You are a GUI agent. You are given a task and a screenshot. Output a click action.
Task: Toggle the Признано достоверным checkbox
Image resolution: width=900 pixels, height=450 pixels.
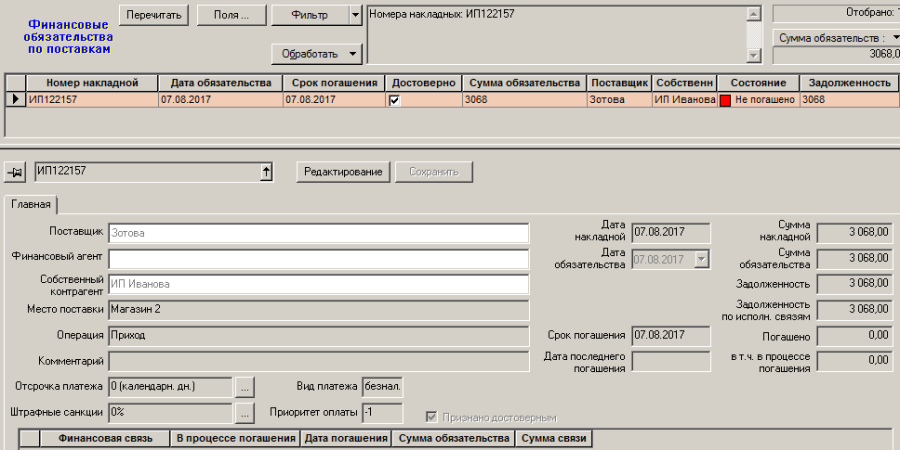coord(430,417)
